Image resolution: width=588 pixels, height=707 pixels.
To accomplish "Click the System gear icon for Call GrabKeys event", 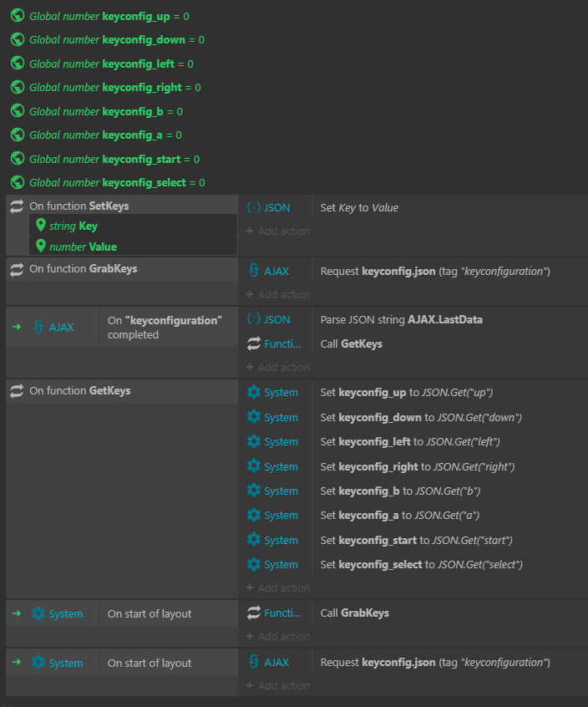I will tap(38, 613).
